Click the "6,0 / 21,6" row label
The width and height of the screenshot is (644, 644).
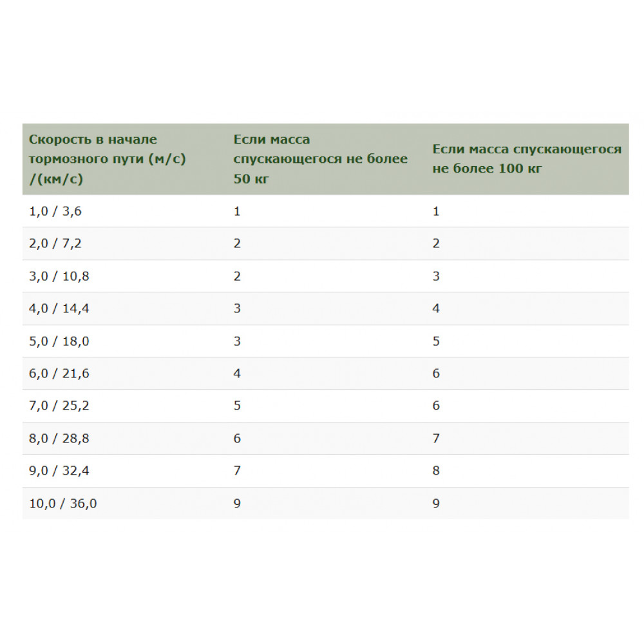pyautogui.click(x=59, y=374)
